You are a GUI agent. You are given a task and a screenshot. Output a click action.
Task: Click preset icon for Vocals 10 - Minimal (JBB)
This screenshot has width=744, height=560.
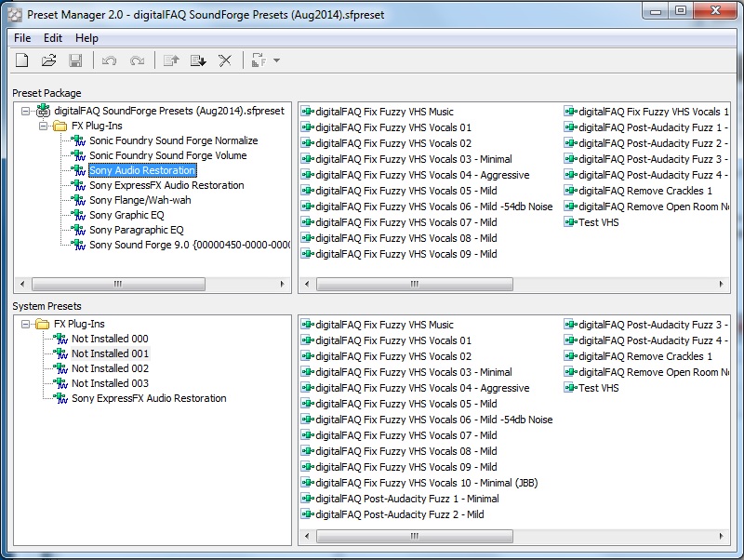coord(308,483)
